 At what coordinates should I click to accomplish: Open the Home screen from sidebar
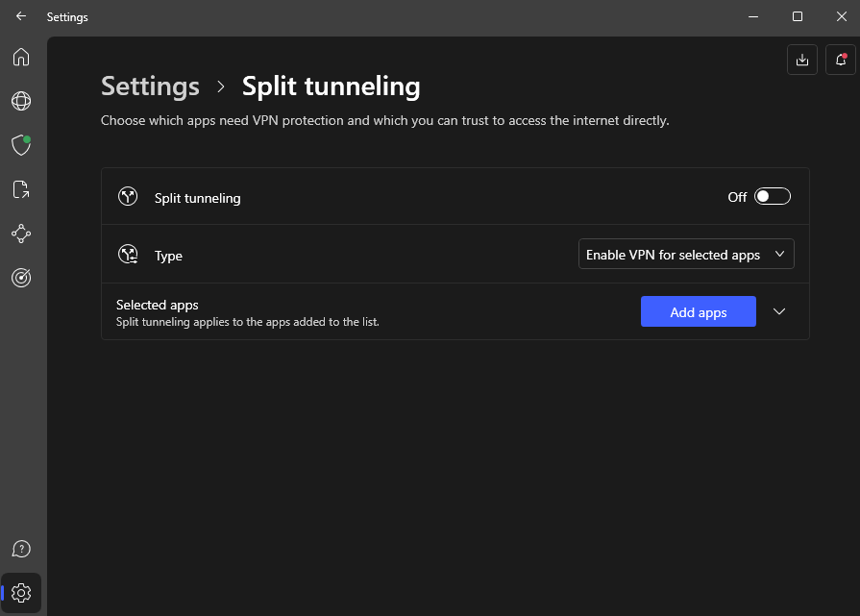21,57
